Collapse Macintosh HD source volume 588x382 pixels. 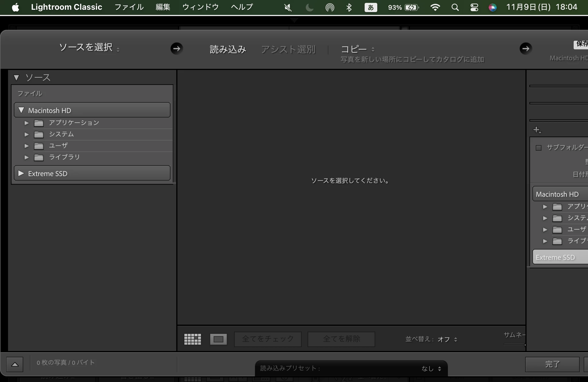tap(21, 110)
